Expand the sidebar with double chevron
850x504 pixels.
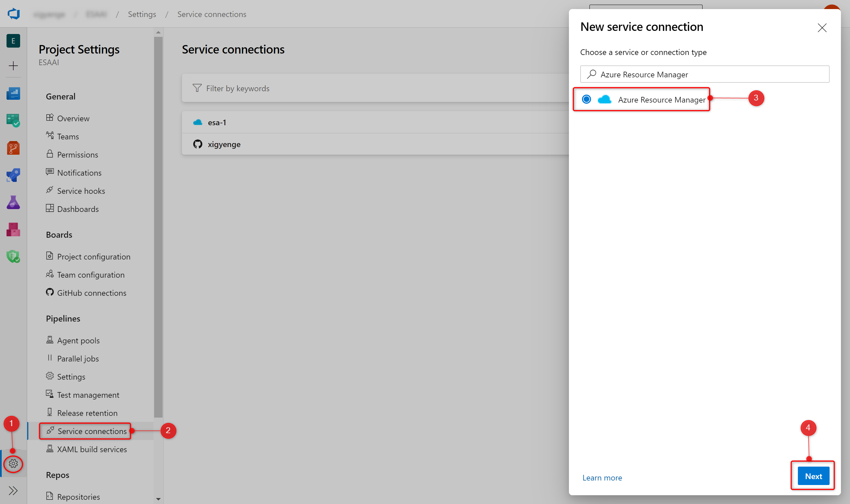[x=13, y=490]
